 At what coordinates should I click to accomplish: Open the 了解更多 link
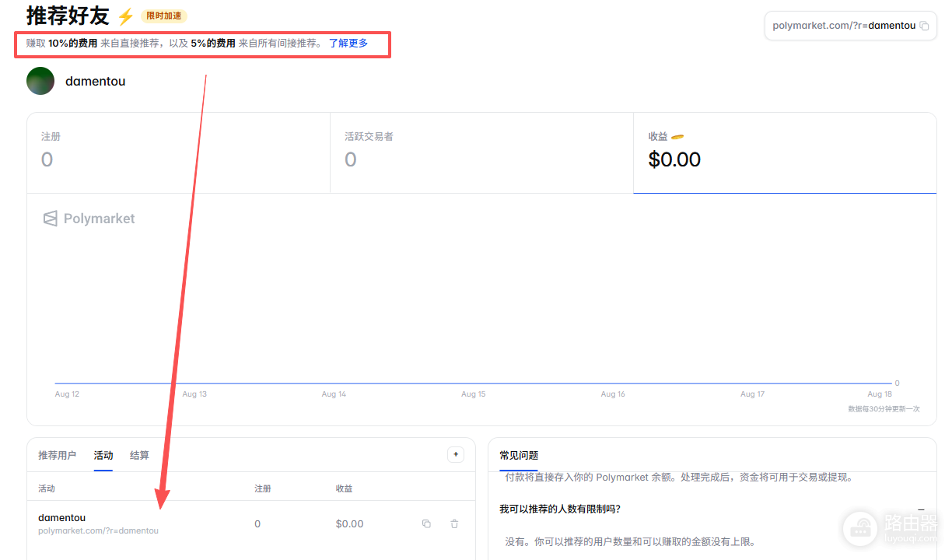pos(348,44)
